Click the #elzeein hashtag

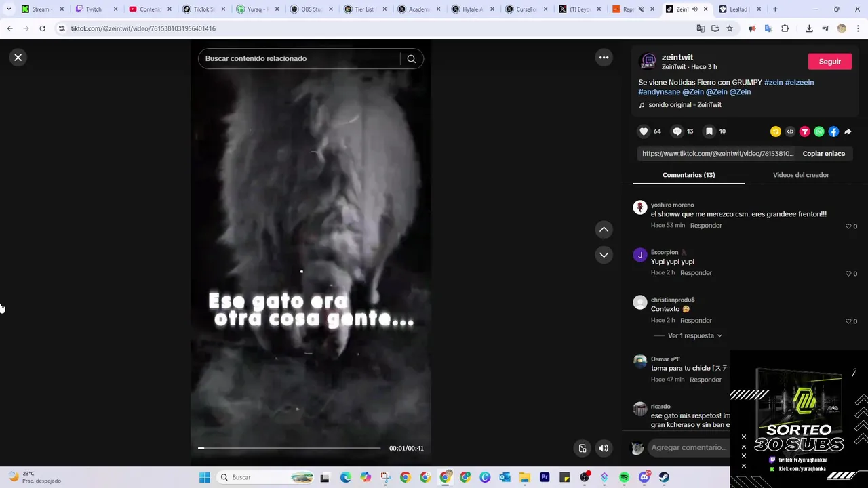(x=800, y=83)
